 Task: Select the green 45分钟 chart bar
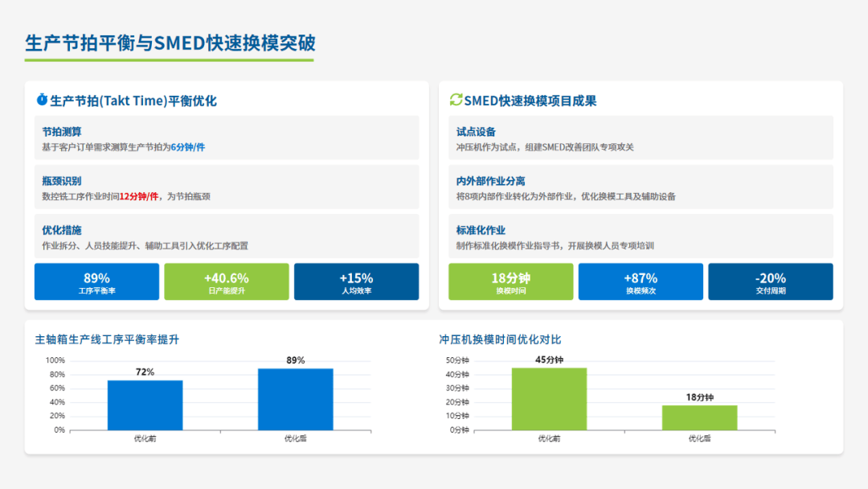point(549,398)
